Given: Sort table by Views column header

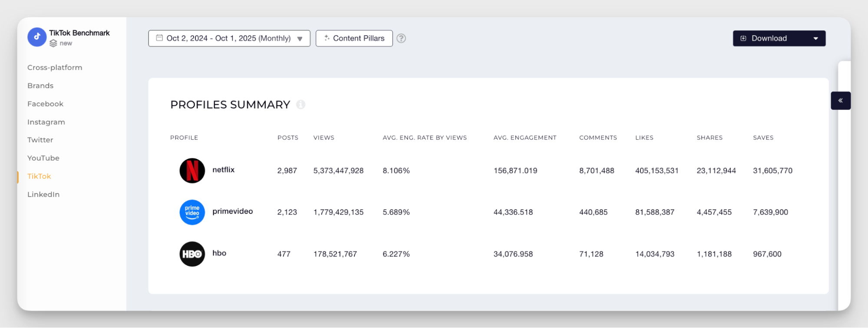Looking at the screenshot, I should 323,138.
